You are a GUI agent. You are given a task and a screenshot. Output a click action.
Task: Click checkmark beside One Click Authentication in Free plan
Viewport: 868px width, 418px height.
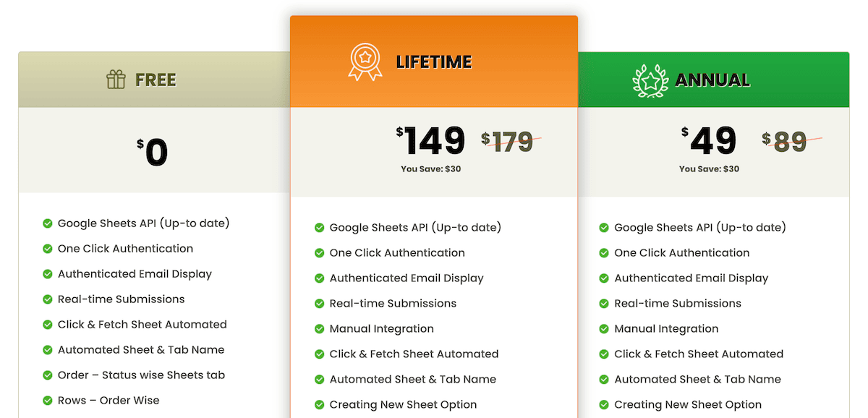click(x=48, y=249)
